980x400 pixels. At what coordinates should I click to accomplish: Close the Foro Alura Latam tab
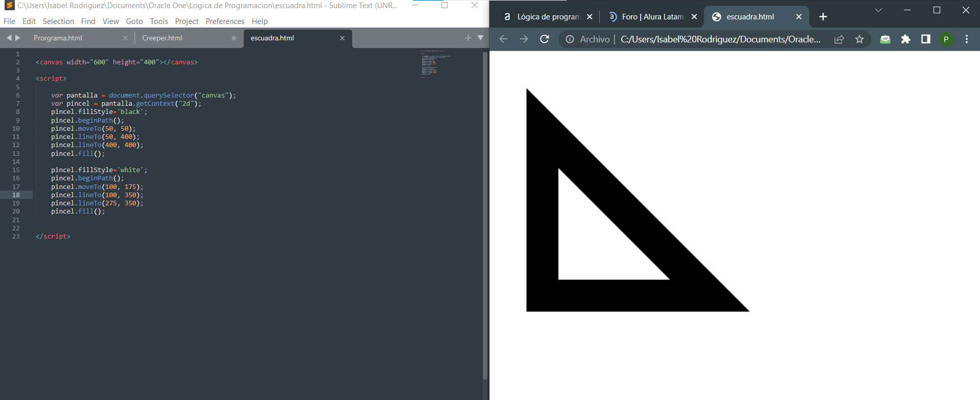[694, 17]
